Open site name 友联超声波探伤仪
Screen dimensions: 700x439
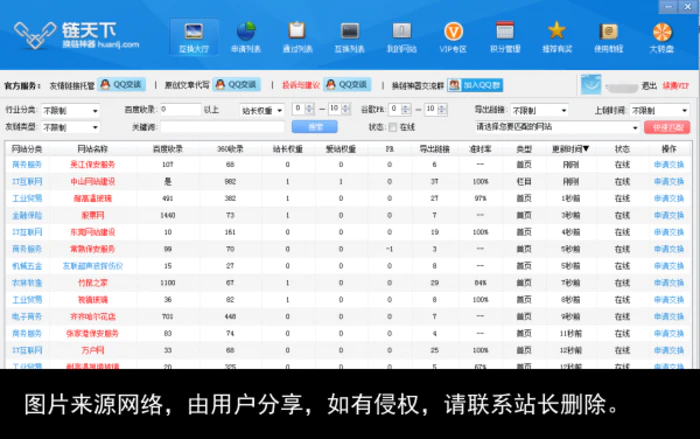point(92,266)
